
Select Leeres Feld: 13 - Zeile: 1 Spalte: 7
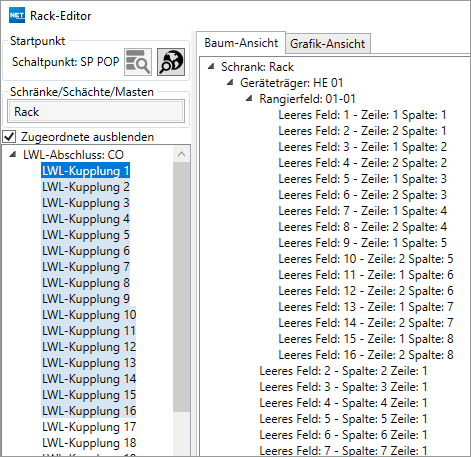pyautogui.click(x=366, y=307)
